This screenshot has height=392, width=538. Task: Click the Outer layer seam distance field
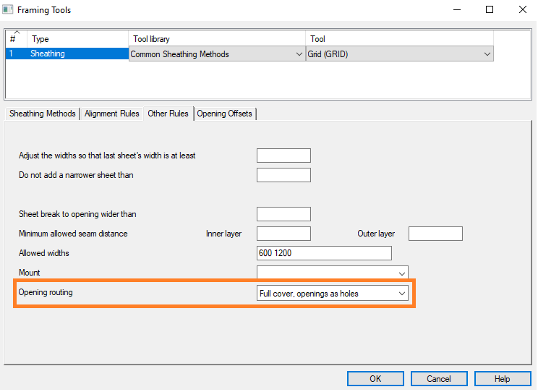pos(435,234)
